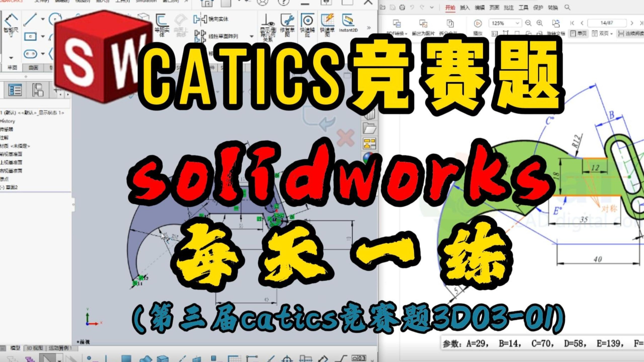Open the FeatureManager design tree tab icon
Viewport: 644px width, 362px height.
[15, 90]
